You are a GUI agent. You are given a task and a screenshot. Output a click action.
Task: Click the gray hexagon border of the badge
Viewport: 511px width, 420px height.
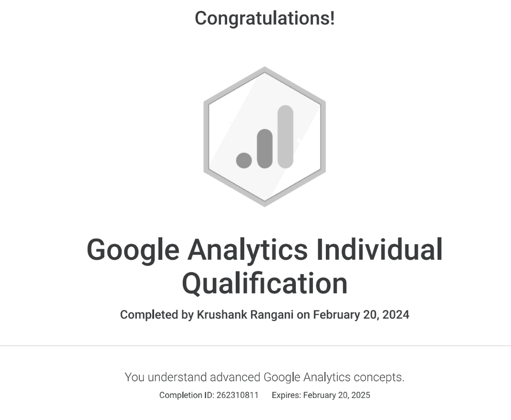[x=206, y=136]
